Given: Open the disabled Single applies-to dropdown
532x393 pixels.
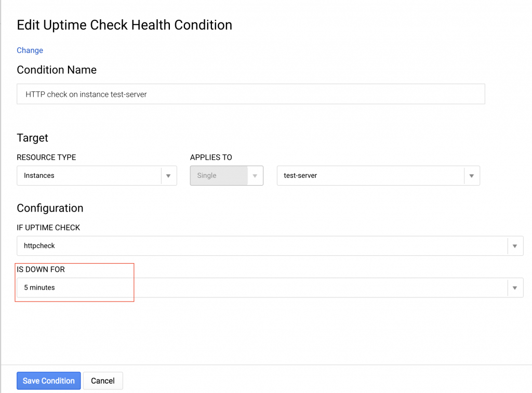Looking at the screenshot, I should [x=227, y=176].
